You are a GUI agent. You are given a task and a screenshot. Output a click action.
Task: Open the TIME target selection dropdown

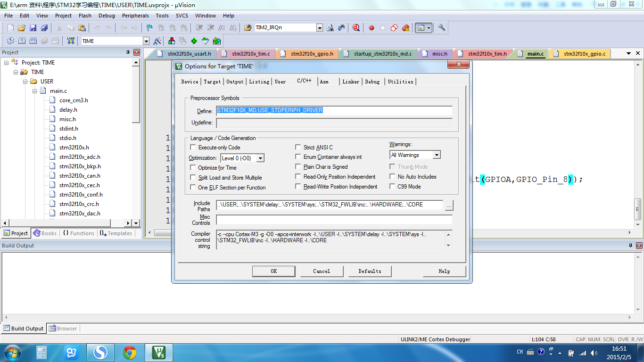click(146, 41)
